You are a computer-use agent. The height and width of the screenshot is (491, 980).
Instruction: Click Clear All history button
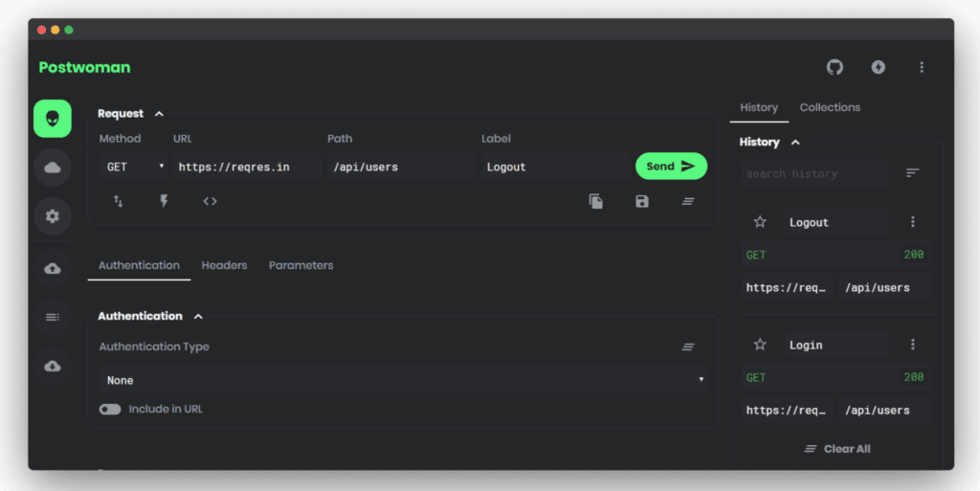coord(837,449)
